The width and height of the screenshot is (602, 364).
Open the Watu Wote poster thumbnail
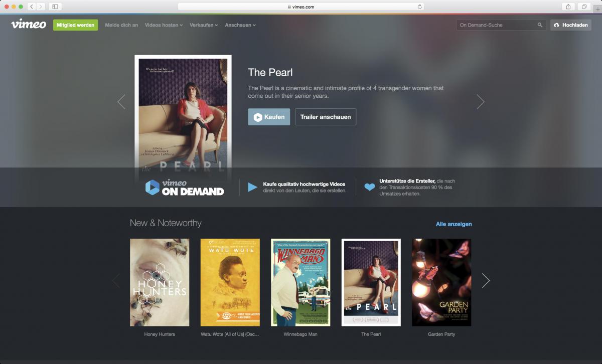(230, 282)
